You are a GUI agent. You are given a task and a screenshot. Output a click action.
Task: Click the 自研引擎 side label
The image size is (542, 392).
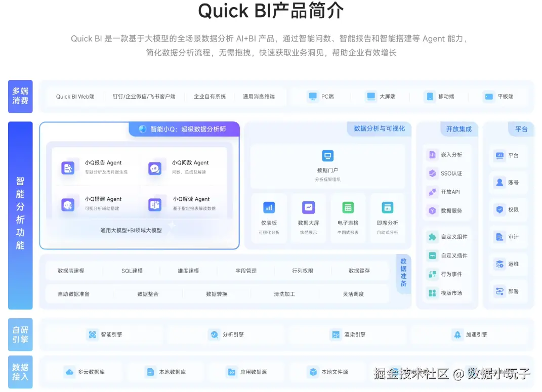pyautogui.click(x=20, y=334)
